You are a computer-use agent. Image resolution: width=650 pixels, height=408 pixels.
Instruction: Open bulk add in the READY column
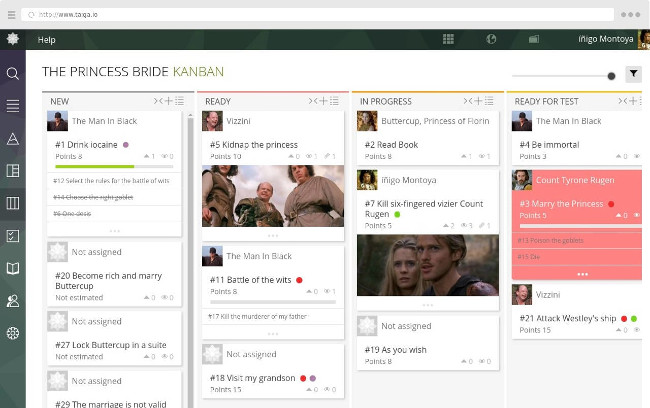tap(335, 101)
